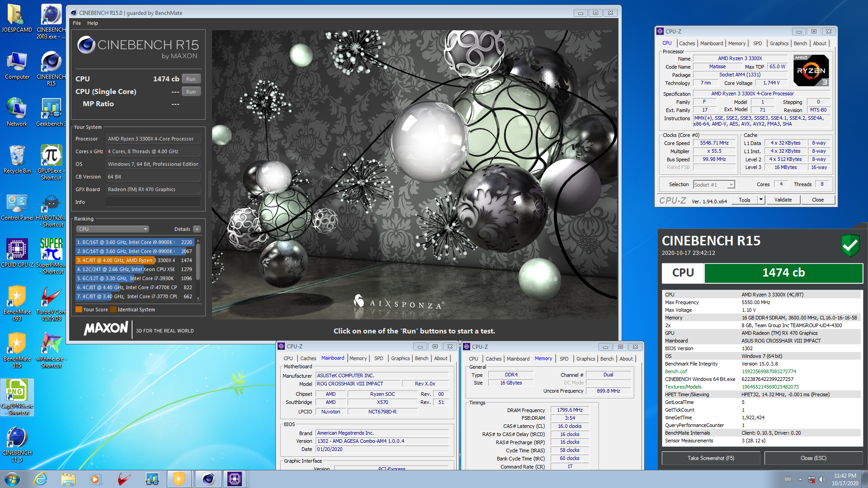This screenshot has width=868, height=488.
Task: Click Close (ESC) in BenchMate
Action: pos(813,458)
